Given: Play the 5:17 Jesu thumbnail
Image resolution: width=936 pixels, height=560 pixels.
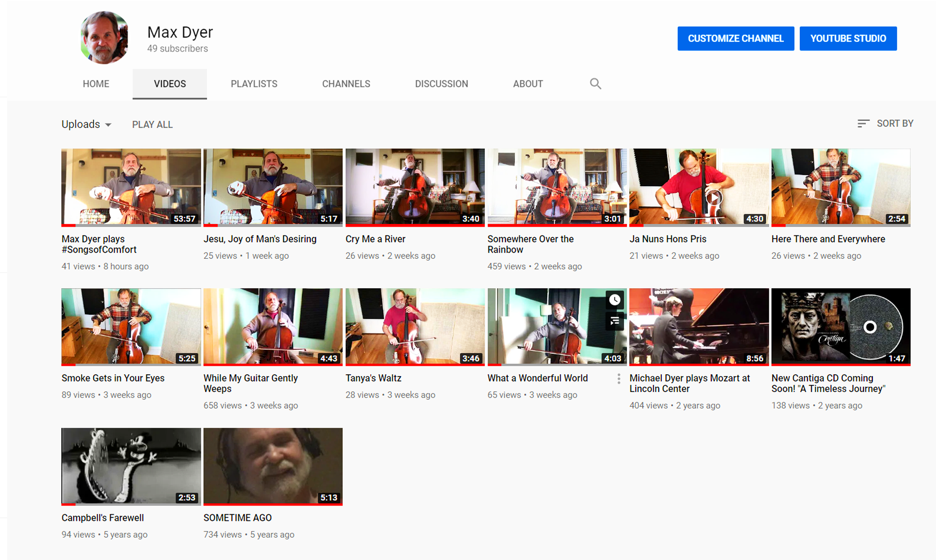Looking at the screenshot, I should [273, 187].
